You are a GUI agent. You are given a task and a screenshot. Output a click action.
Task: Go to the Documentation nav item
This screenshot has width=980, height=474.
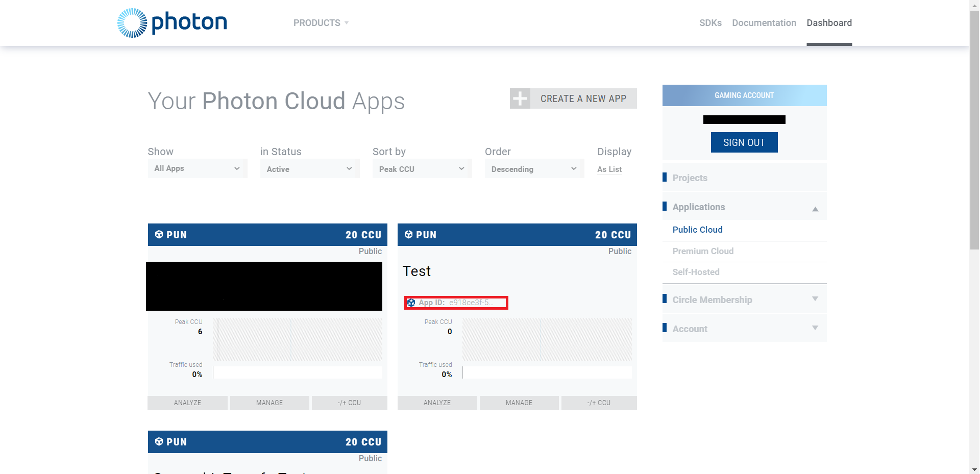tap(764, 23)
